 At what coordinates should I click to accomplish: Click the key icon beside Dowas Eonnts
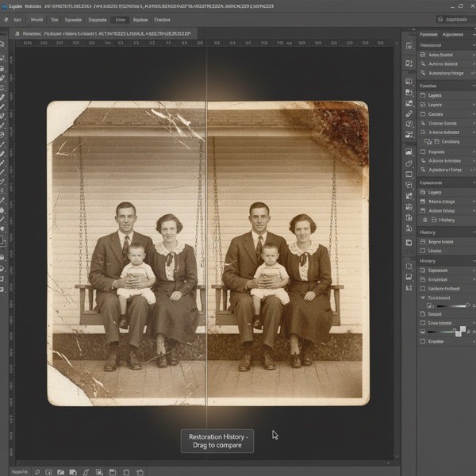pyautogui.click(x=423, y=123)
